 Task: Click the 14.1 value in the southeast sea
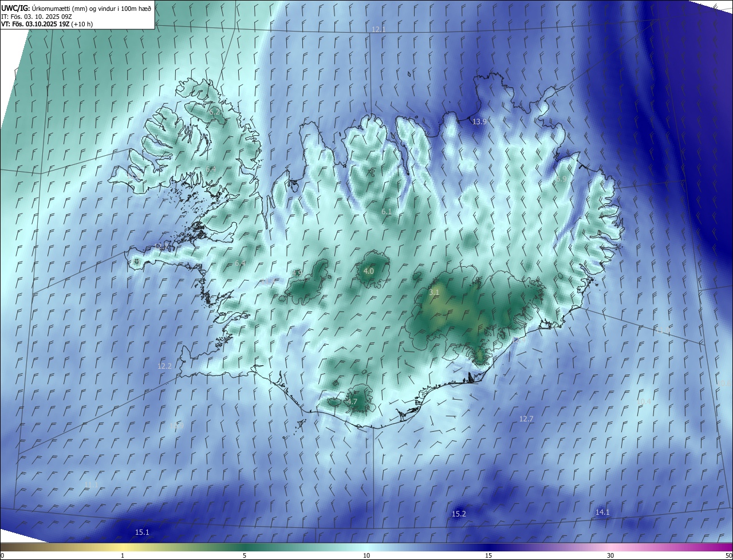602,512
